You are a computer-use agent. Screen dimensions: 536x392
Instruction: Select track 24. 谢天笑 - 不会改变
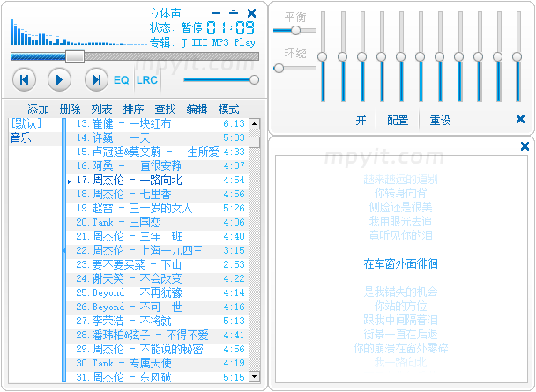coord(157,278)
